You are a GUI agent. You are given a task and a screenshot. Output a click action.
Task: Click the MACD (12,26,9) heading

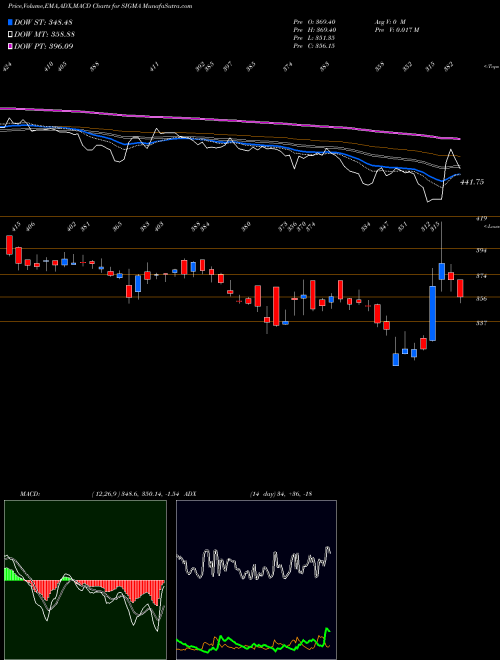coord(101,494)
